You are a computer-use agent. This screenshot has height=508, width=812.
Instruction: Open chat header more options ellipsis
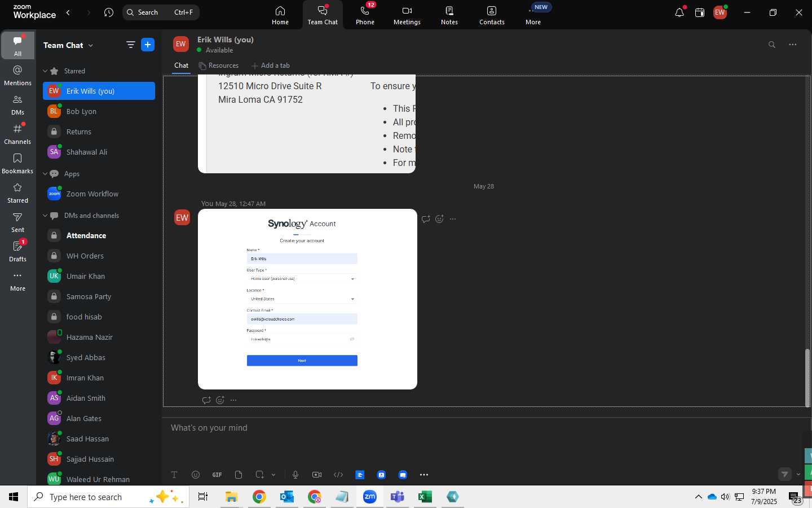pos(793,45)
